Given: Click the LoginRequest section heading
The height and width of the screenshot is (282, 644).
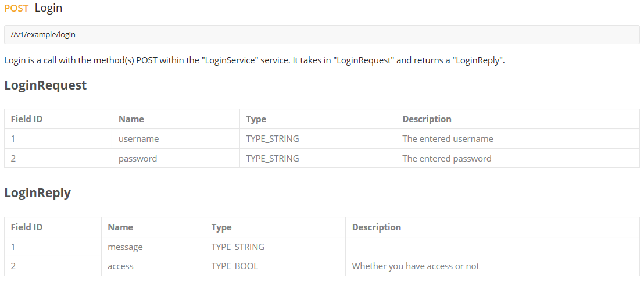Looking at the screenshot, I should click(45, 85).
